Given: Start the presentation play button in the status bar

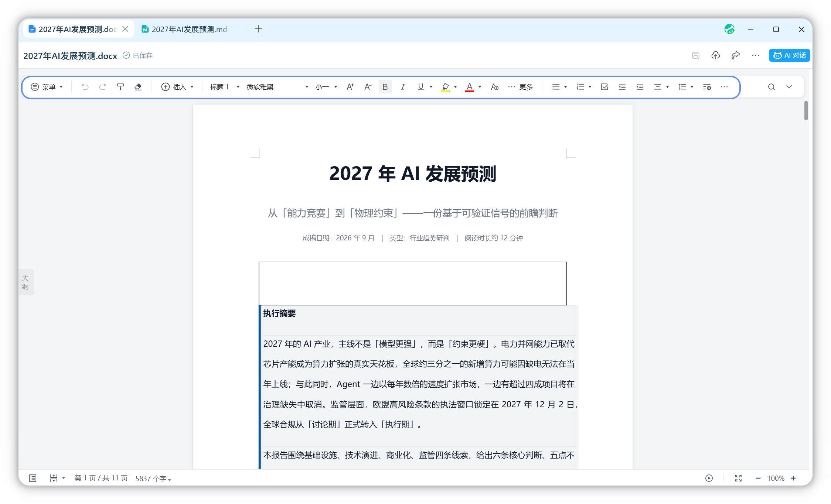Looking at the screenshot, I should coord(709,478).
